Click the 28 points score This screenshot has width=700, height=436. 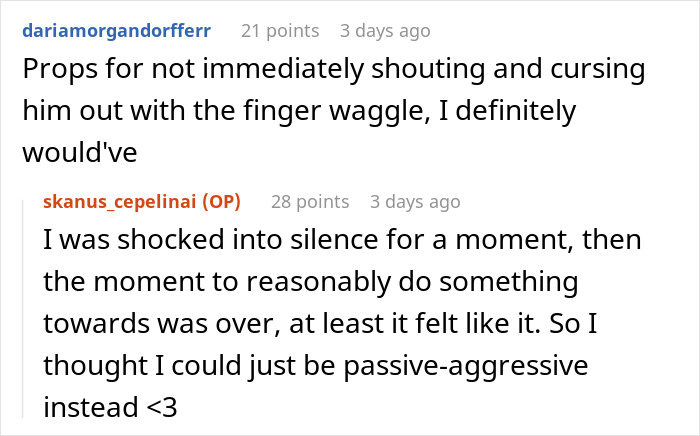[x=310, y=202]
